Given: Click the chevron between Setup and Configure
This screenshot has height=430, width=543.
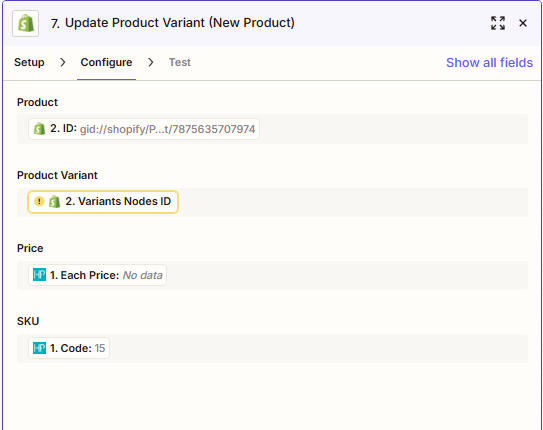Looking at the screenshot, I should point(63,62).
